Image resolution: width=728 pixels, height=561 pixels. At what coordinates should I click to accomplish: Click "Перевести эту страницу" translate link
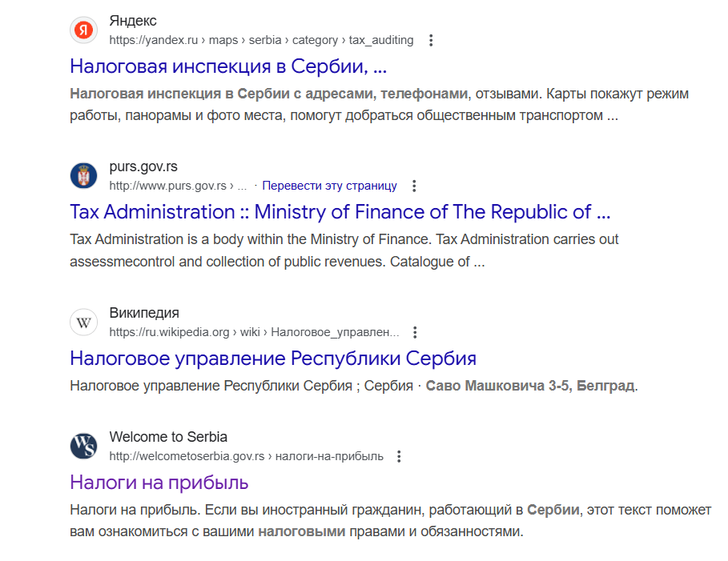[x=330, y=186]
